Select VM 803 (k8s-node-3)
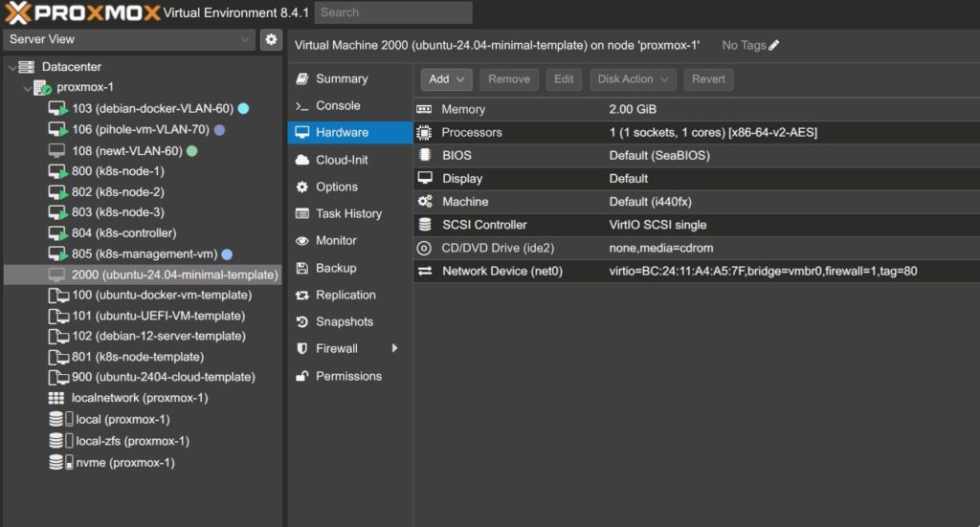The width and height of the screenshot is (980, 527). pyautogui.click(x=143, y=212)
